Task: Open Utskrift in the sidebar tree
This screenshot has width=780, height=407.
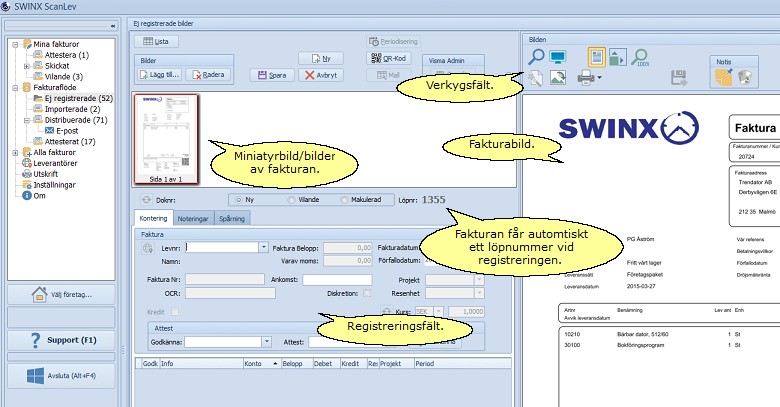Action: (45, 174)
